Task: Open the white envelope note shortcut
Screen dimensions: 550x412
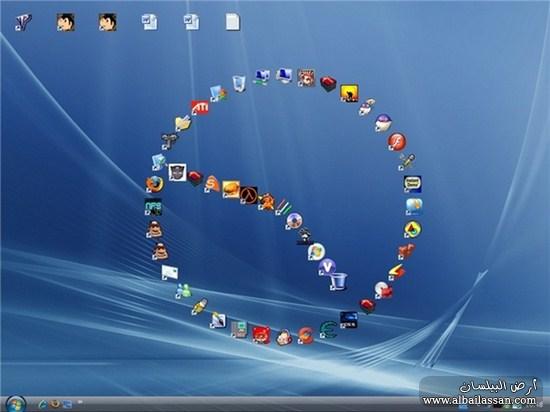Action: pyautogui.click(x=170, y=272)
